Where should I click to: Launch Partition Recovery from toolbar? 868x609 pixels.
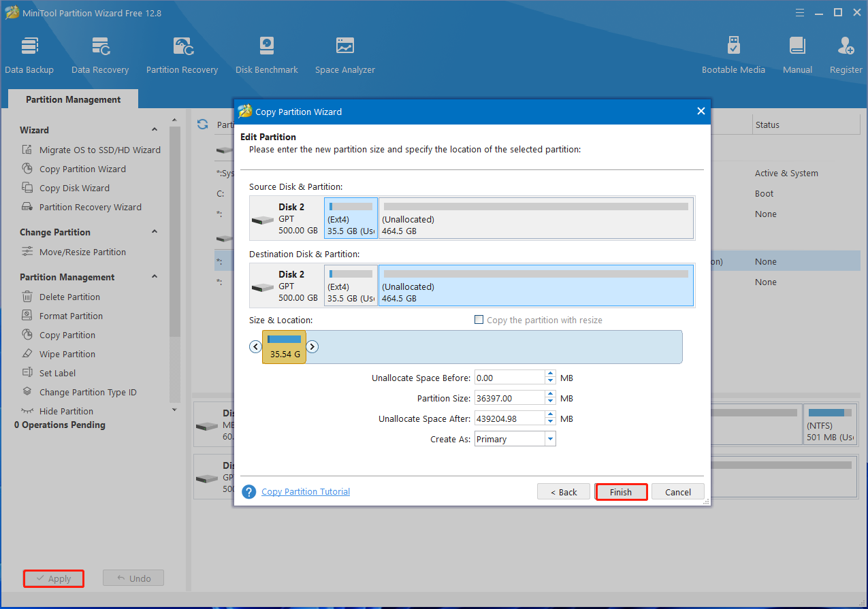point(182,55)
